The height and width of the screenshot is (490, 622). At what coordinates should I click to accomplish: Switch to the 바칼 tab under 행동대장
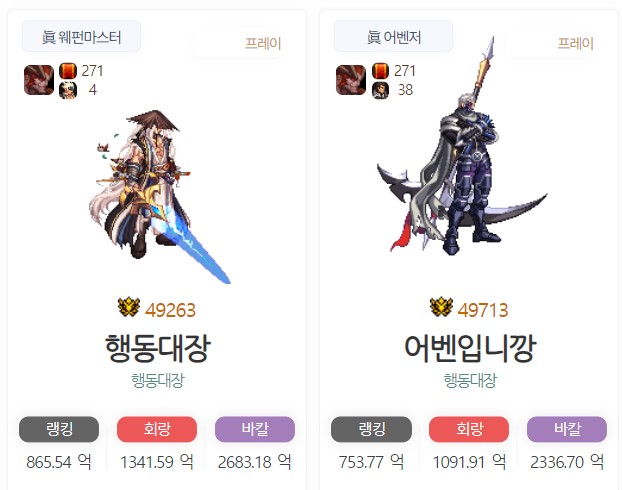tap(255, 429)
